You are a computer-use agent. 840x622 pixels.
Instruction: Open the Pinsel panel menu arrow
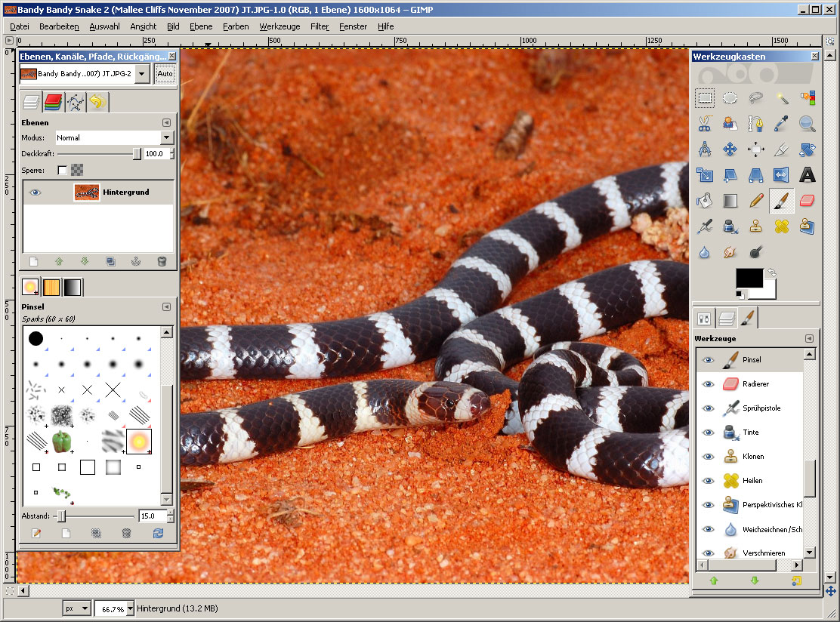pos(167,306)
